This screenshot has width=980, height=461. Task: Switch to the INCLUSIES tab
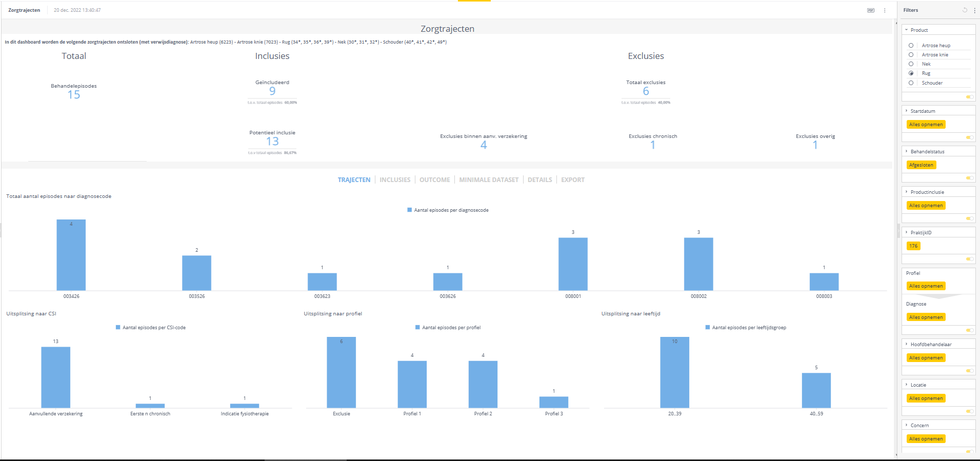(x=395, y=180)
